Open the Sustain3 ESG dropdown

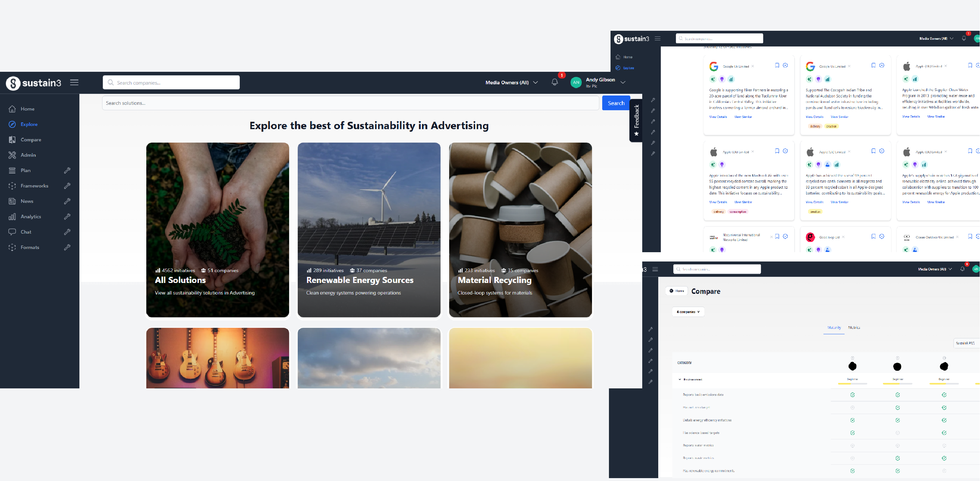coord(966,343)
